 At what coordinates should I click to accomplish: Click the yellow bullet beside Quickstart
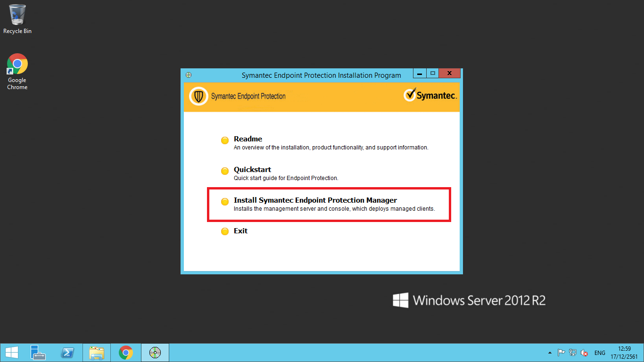coord(225,171)
